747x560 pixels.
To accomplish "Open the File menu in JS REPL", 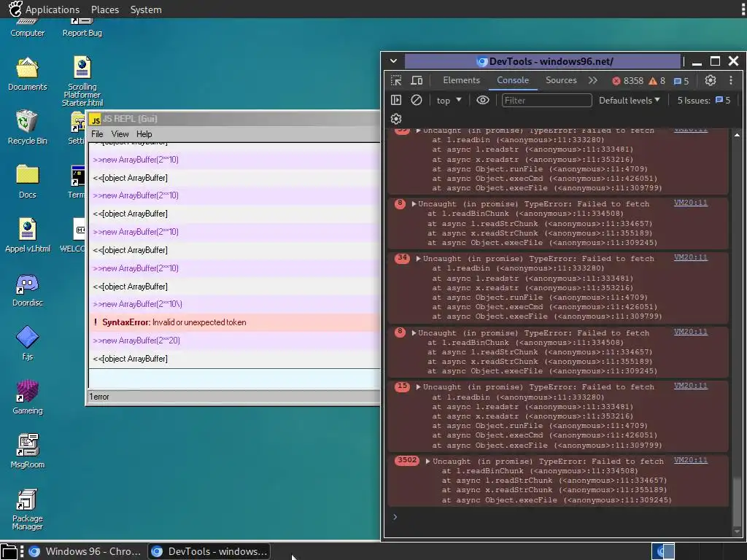I will pos(97,134).
